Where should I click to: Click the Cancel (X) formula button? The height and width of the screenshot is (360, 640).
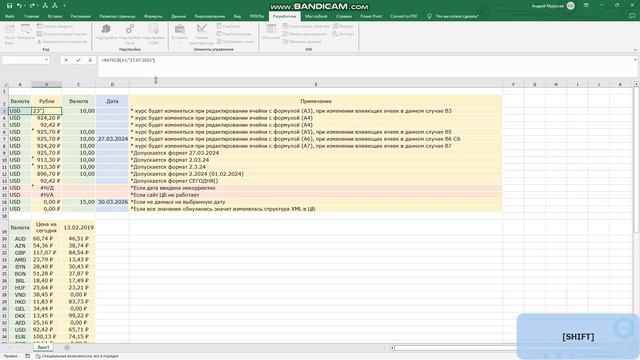coord(66,60)
